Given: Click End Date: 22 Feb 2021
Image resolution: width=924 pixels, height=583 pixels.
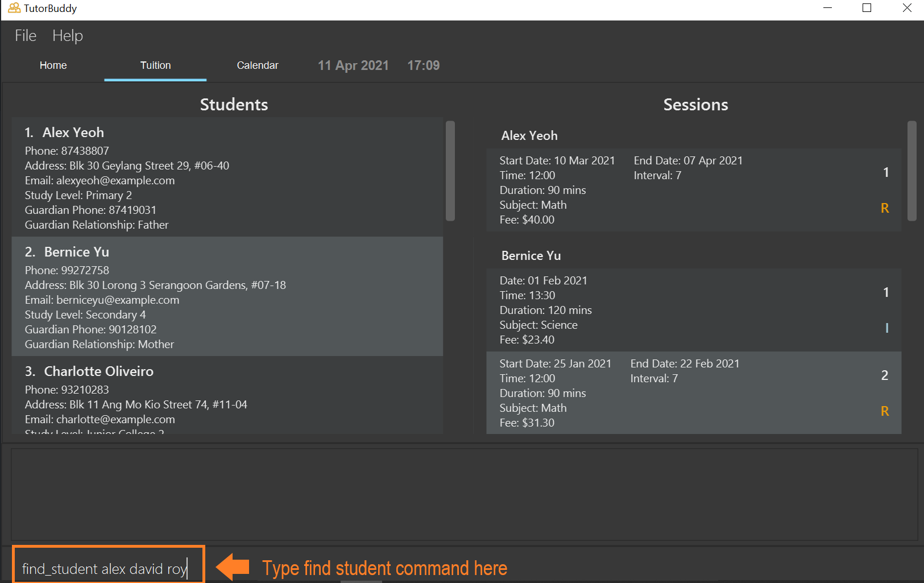Looking at the screenshot, I should [685, 364].
